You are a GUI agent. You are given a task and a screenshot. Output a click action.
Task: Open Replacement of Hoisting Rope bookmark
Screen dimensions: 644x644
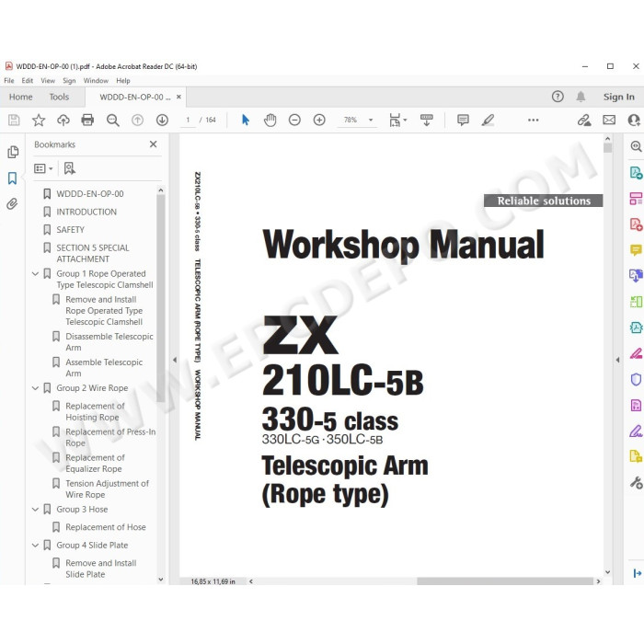[95, 411]
